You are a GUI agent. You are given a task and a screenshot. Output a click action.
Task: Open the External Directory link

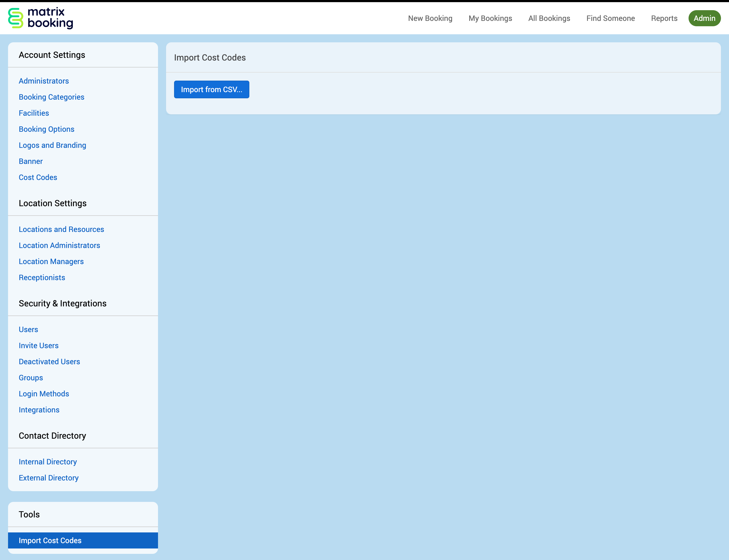click(x=49, y=478)
